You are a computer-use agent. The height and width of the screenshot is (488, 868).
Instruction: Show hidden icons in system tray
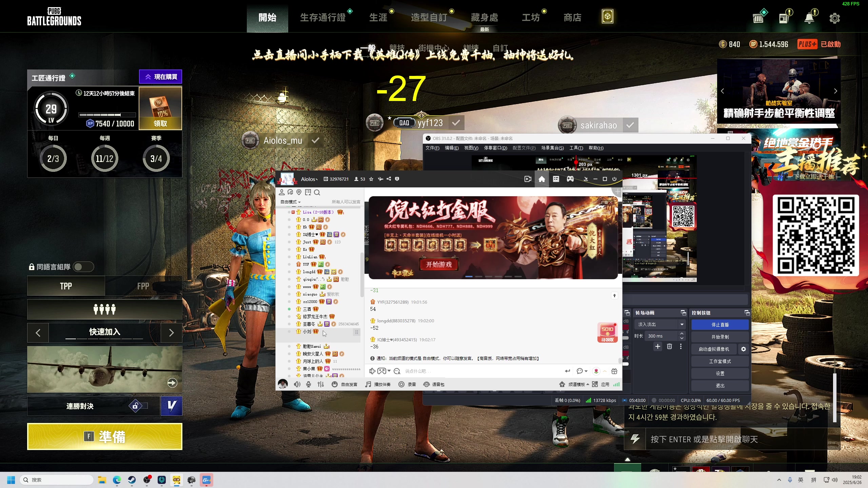pyautogui.click(x=779, y=480)
